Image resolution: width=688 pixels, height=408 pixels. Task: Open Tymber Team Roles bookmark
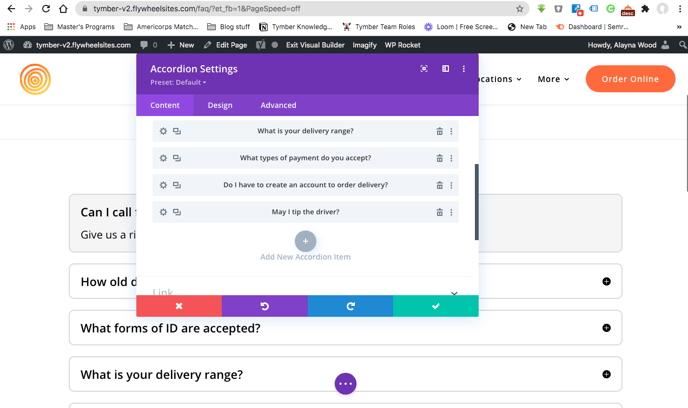pos(378,27)
